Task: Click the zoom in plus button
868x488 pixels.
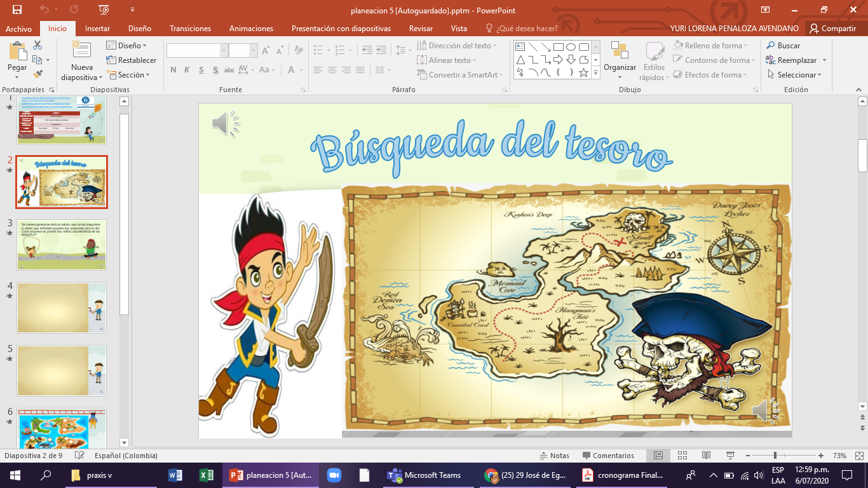Action: [821, 456]
